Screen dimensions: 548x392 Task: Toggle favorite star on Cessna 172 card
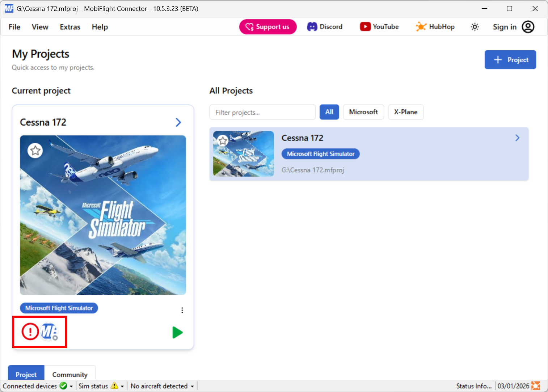(35, 151)
